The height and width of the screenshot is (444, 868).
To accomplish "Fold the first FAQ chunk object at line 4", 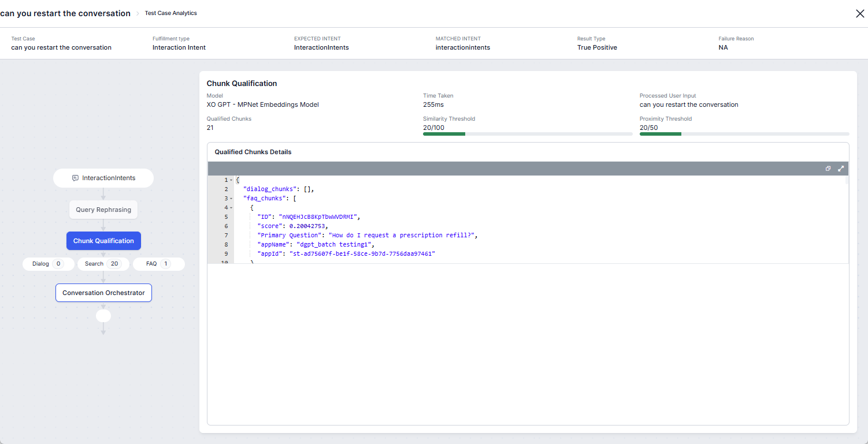I will point(231,208).
